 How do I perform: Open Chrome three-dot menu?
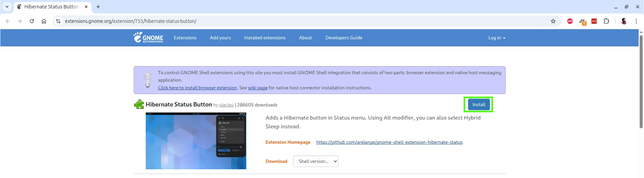pyautogui.click(x=636, y=21)
